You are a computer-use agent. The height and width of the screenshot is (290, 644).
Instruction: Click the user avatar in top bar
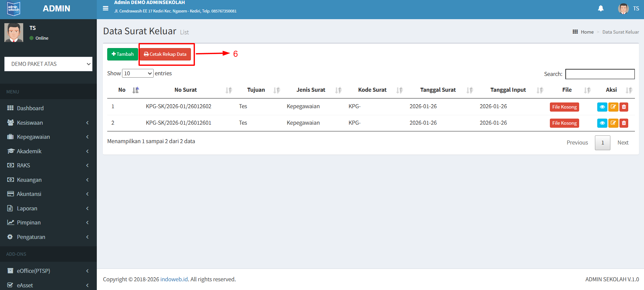[x=623, y=9]
